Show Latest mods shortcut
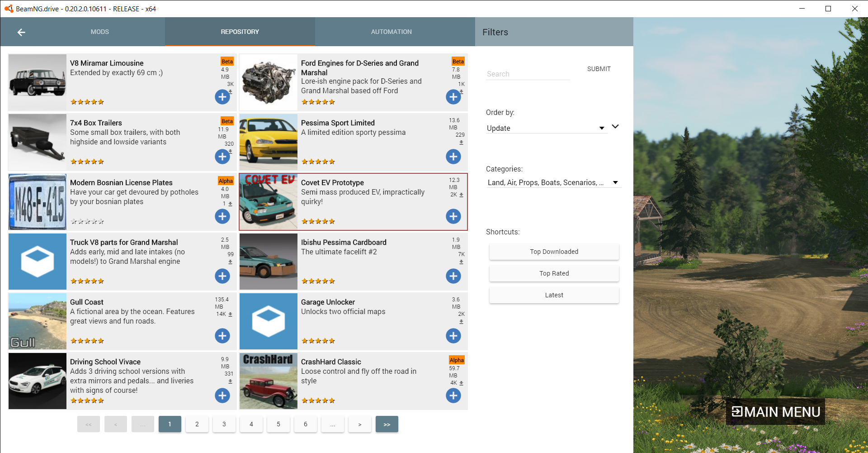The width and height of the screenshot is (868, 453). [554, 295]
